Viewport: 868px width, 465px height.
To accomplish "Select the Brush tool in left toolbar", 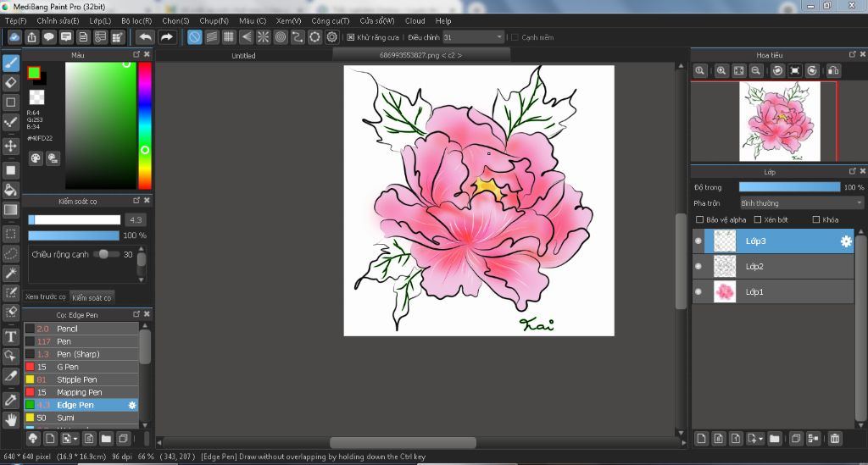I will [x=10, y=63].
